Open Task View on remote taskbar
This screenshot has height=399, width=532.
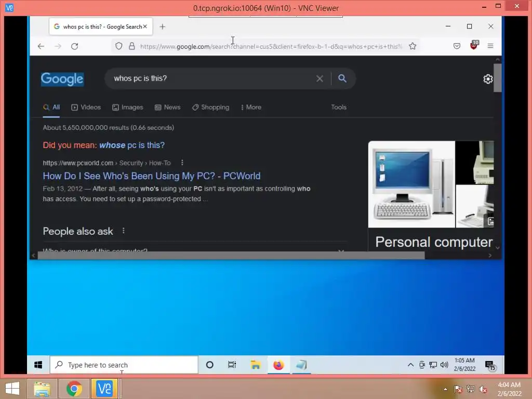pos(232,365)
